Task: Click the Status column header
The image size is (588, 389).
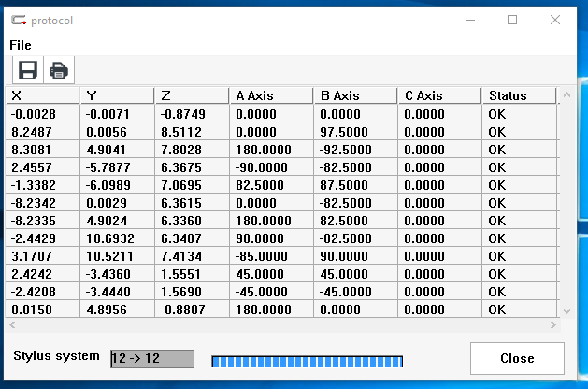Action: (x=519, y=95)
